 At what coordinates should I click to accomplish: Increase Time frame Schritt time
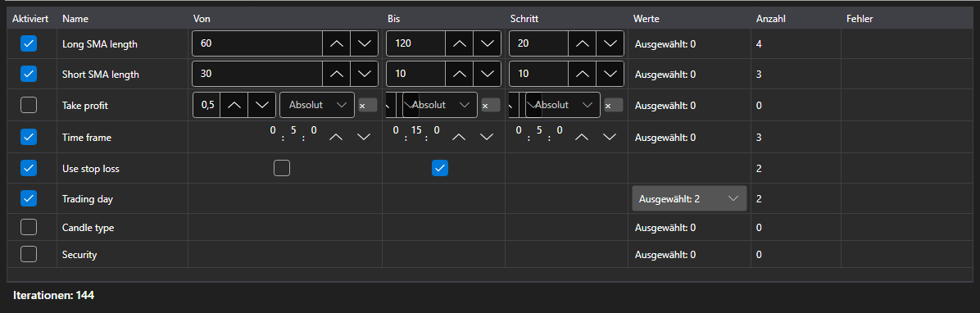click(x=582, y=137)
